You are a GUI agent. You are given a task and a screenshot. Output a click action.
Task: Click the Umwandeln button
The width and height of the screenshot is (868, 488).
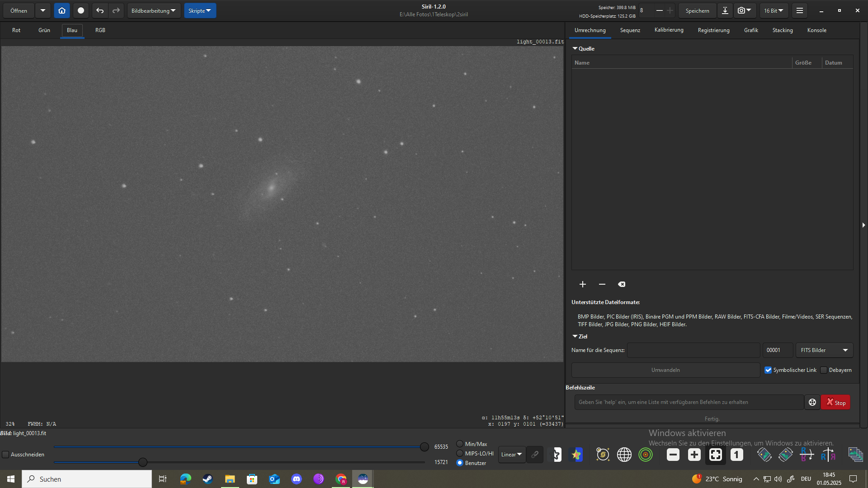click(665, 370)
